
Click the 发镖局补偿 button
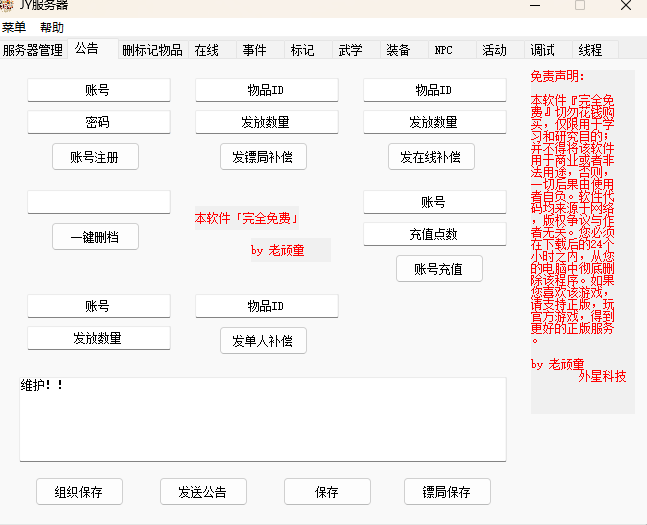tap(263, 157)
